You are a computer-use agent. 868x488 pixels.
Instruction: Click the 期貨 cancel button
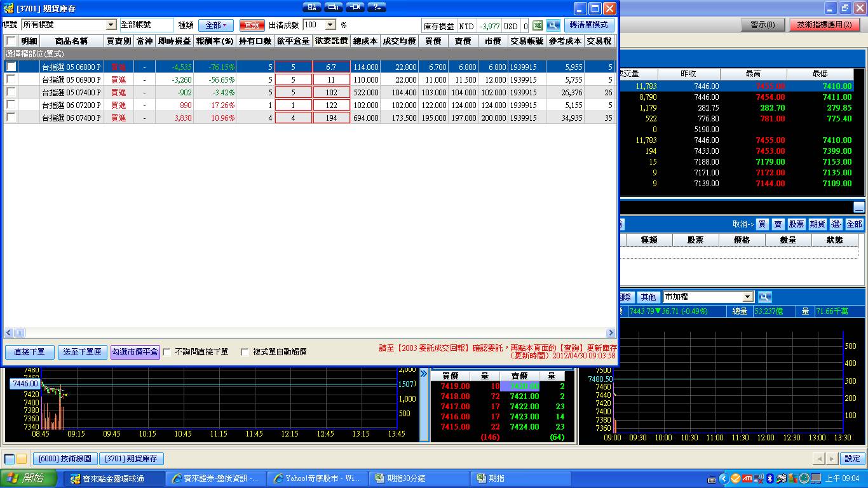(x=817, y=224)
